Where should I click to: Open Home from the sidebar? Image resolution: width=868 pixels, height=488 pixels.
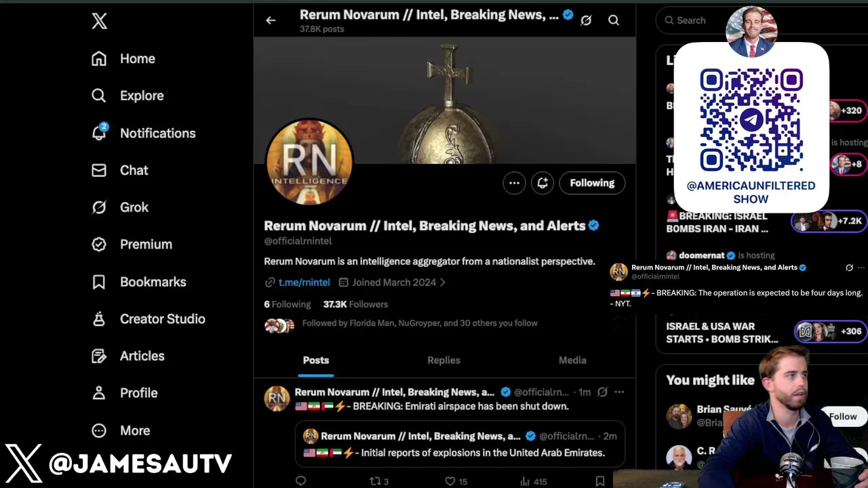coord(123,59)
